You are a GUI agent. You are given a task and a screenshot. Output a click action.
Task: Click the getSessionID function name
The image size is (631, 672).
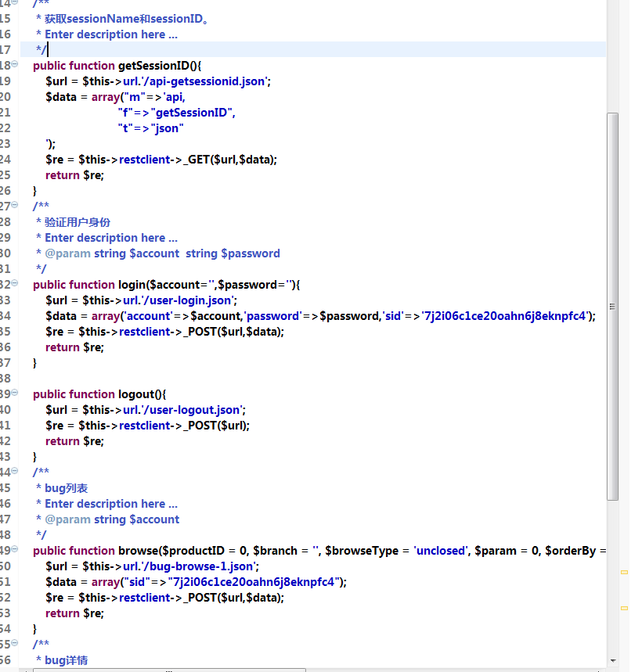tap(154, 66)
